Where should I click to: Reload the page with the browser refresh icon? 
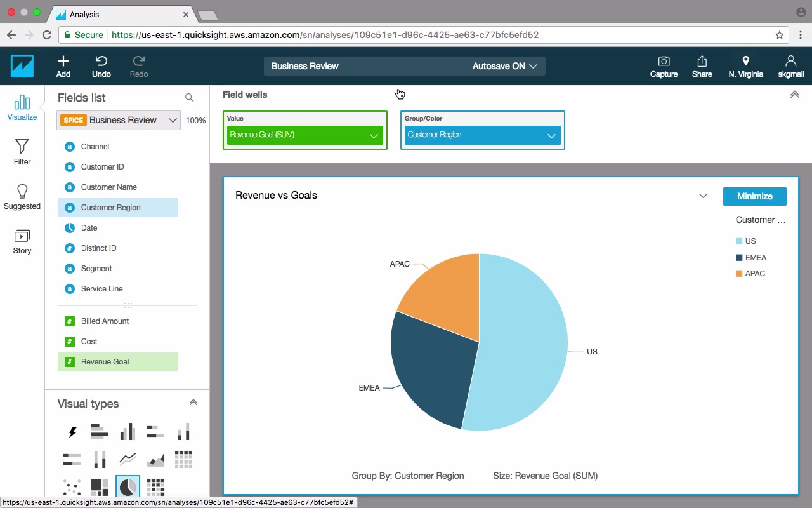pos(47,35)
